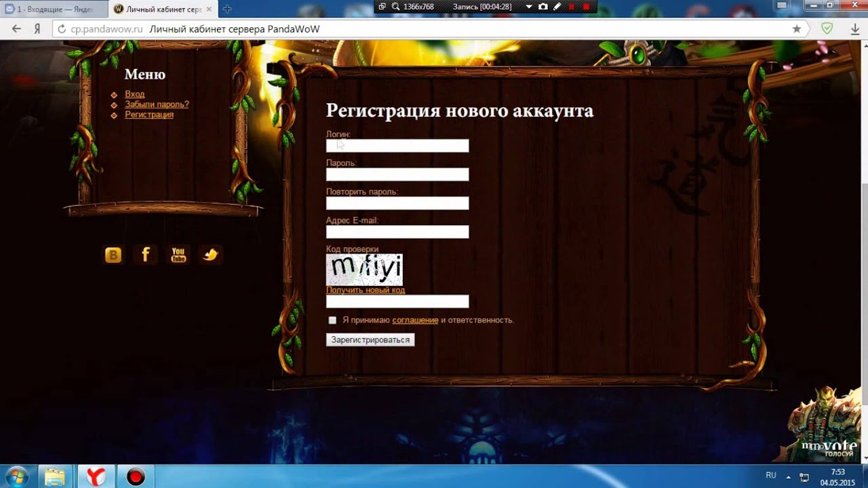
Task: Reload the page with the refresh icon
Action: pos(62,29)
